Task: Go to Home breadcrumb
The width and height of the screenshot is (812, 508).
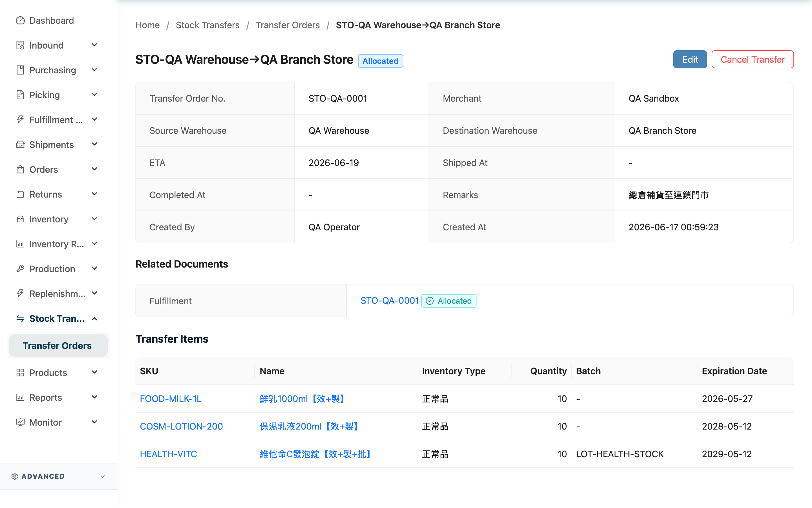Action: 147,25
